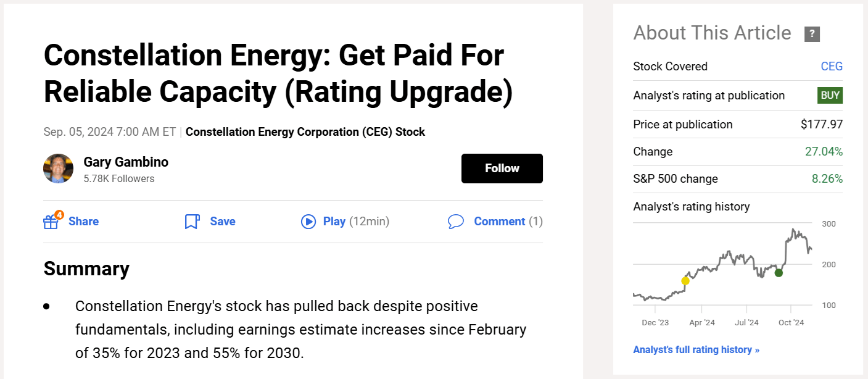Click the BUY rating badge
The image size is (868, 379).
click(x=830, y=95)
